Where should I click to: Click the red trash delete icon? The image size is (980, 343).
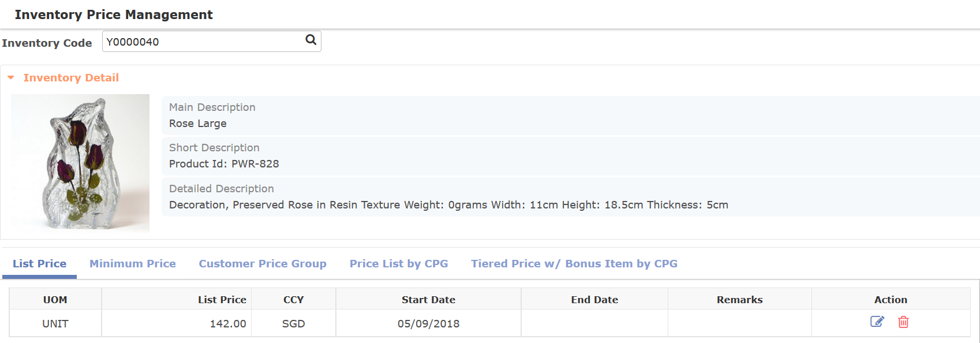[903, 322]
